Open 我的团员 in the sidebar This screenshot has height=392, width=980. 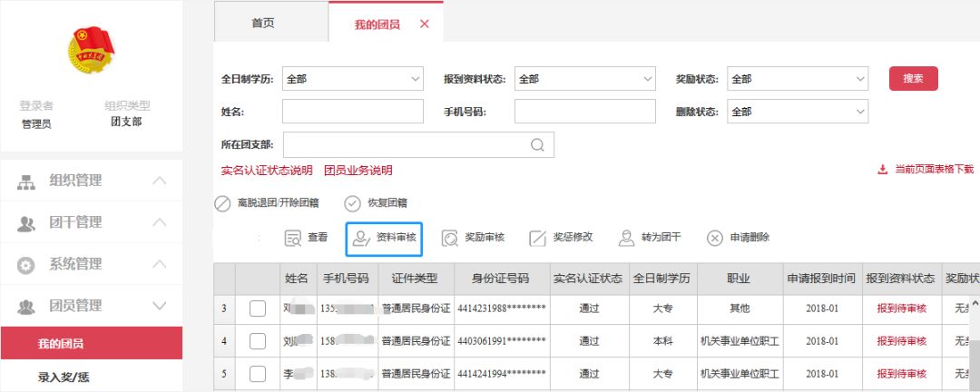point(92,343)
